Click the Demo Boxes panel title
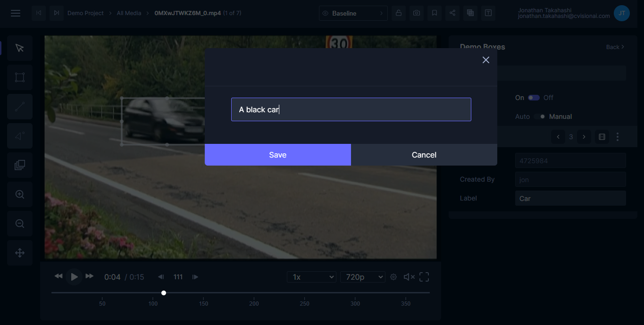 [482, 47]
